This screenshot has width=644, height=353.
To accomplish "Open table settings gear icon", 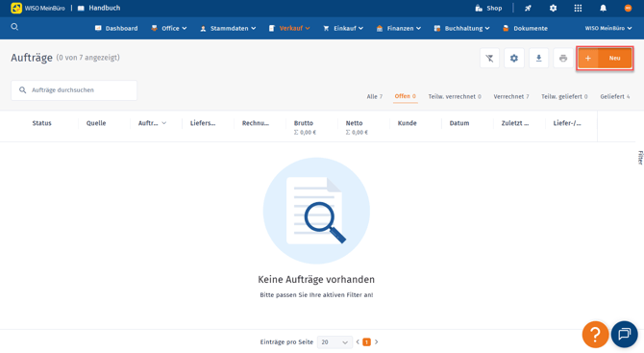I will tap(514, 59).
